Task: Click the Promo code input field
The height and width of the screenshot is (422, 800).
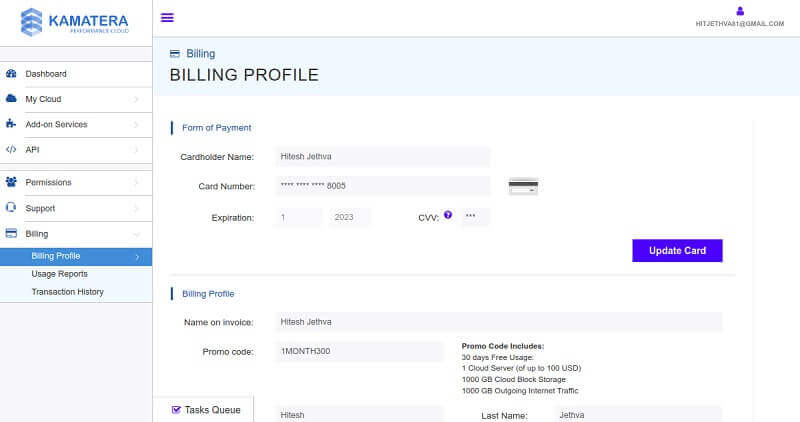Action: coord(358,352)
